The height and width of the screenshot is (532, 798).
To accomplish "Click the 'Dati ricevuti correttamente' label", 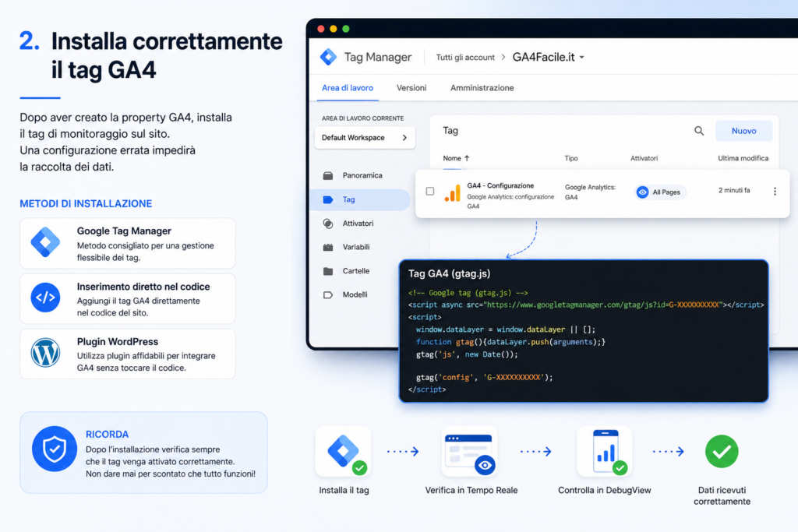I will (x=722, y=496).
